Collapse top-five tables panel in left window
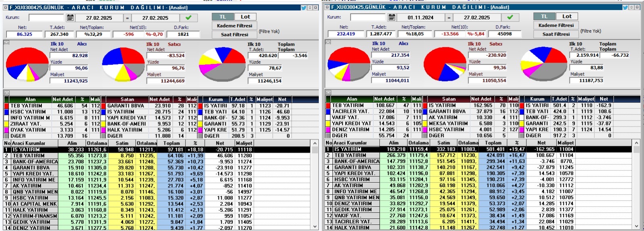 6,93
